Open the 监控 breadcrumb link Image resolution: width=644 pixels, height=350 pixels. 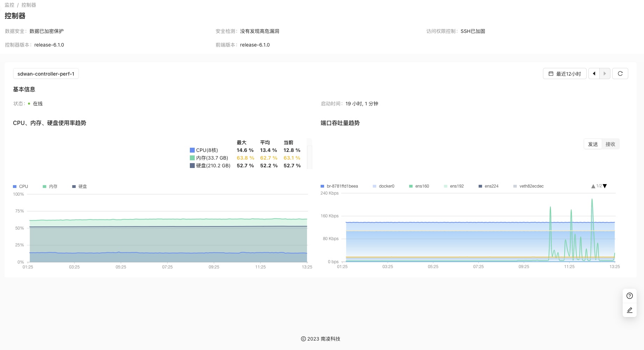tap(9, 5)
